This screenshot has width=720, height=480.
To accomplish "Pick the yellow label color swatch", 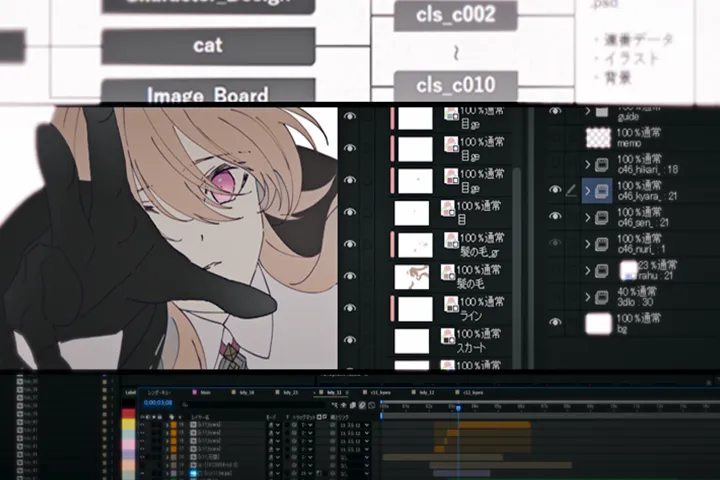I will 129,424.
